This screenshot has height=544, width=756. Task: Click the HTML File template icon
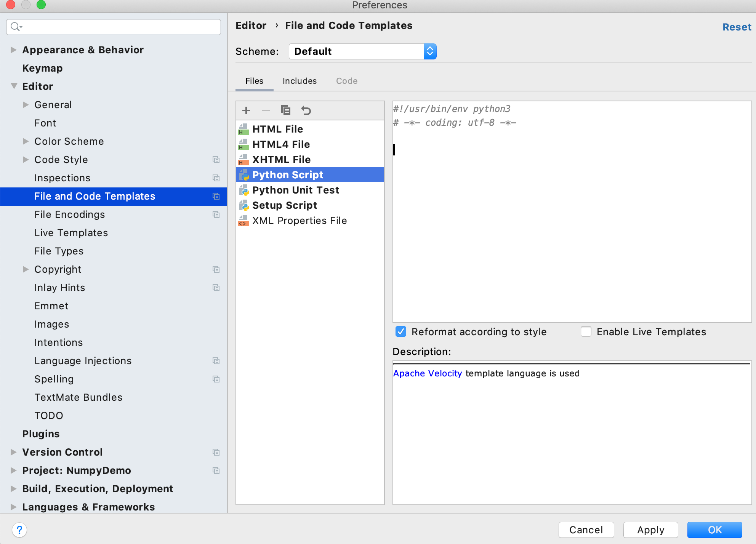pos(243,130)
